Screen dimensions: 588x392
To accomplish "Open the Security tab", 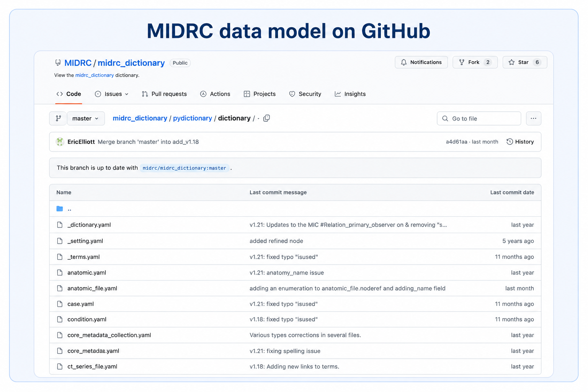I will coord(305,94).
